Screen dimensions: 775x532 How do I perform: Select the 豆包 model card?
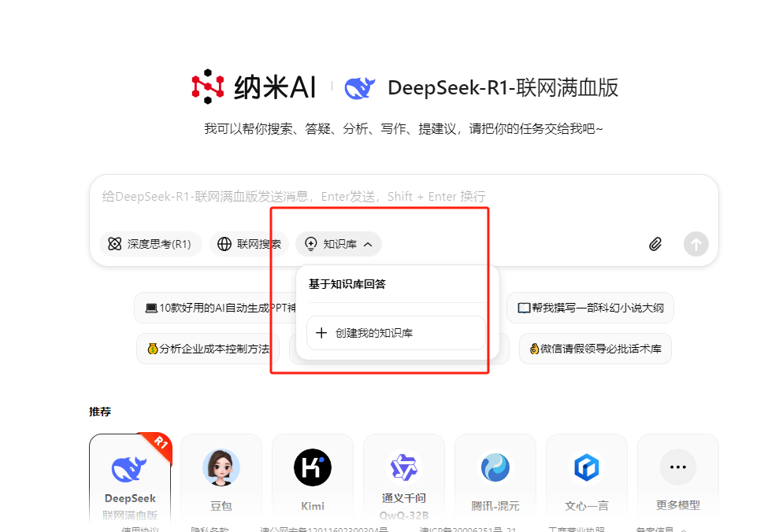tap(221, 478)
